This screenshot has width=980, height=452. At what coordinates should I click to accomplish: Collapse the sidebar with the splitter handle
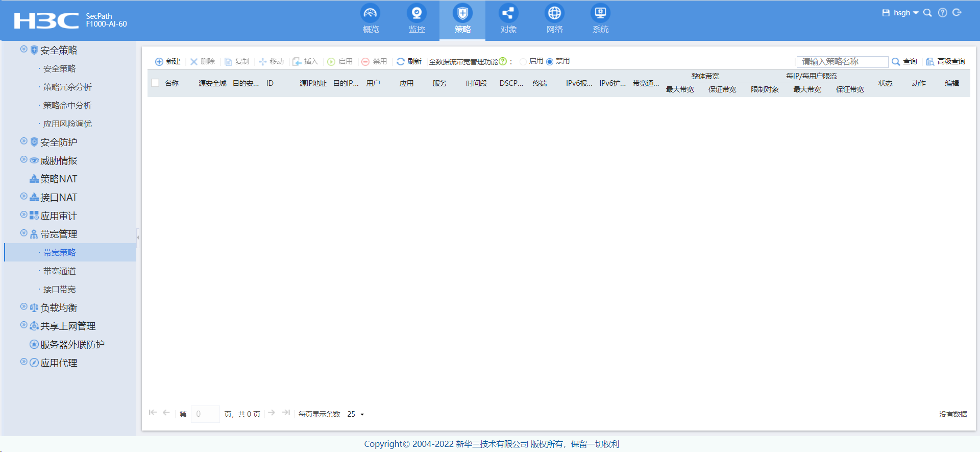(138, 237)
